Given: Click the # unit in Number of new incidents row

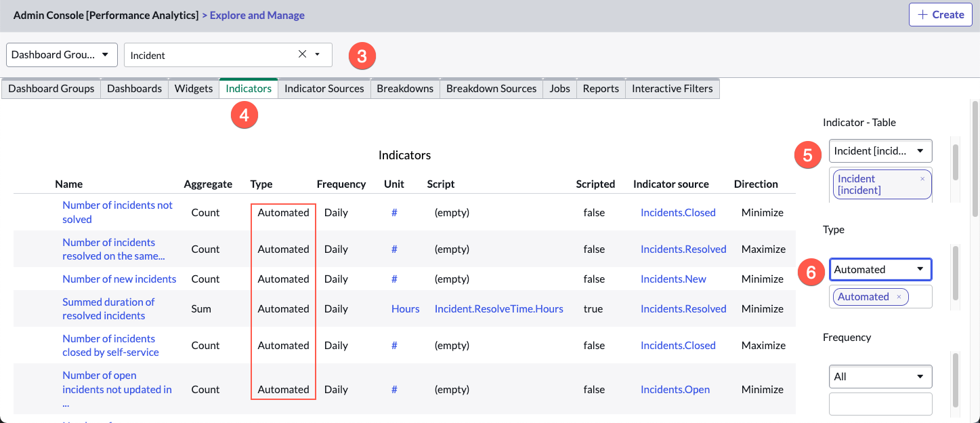Looking at the screenshot, I should tap(394, 279).
